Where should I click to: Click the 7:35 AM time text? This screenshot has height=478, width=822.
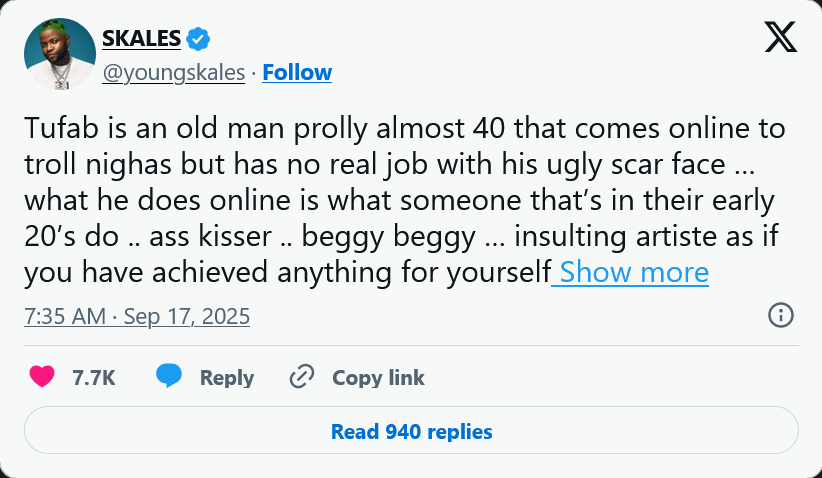64,317
